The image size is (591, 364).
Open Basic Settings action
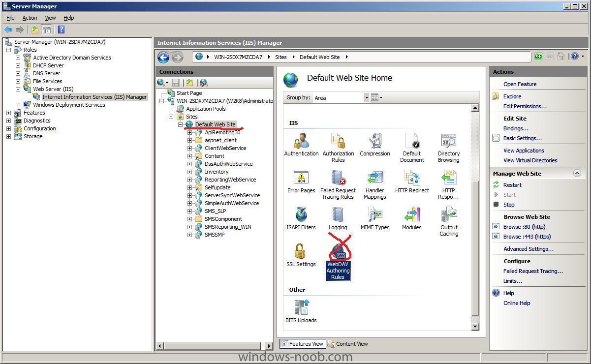[522, 138]
